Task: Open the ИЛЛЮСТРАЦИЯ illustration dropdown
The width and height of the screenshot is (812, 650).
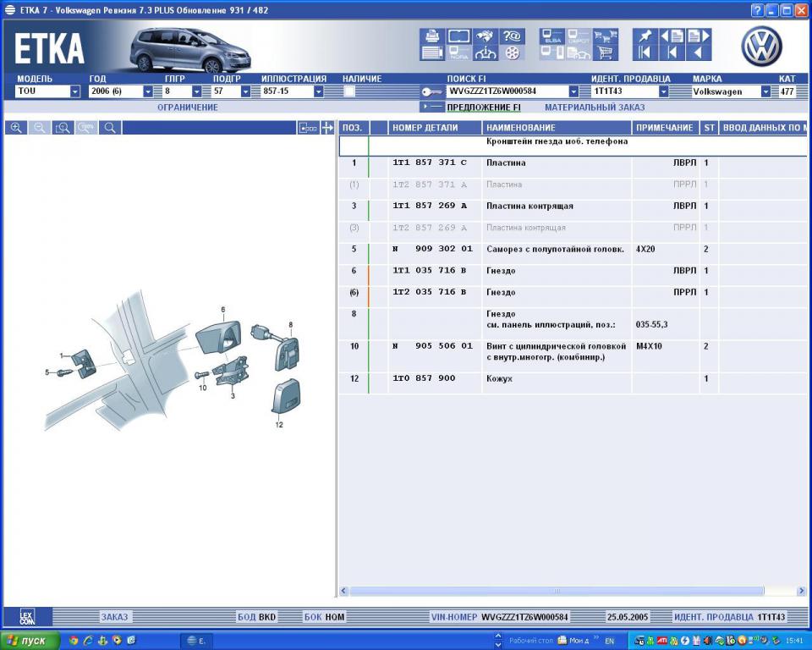Action: [x=319, y=91]
